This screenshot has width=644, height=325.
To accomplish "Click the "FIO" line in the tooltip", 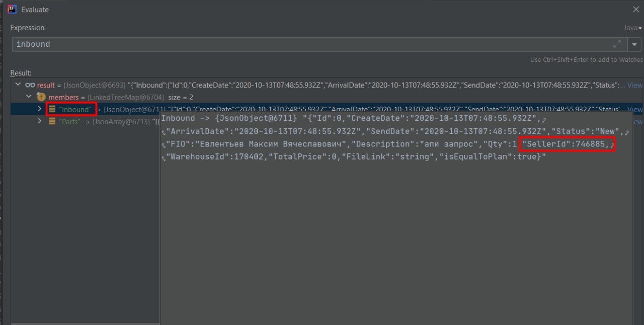I will 340,145.
